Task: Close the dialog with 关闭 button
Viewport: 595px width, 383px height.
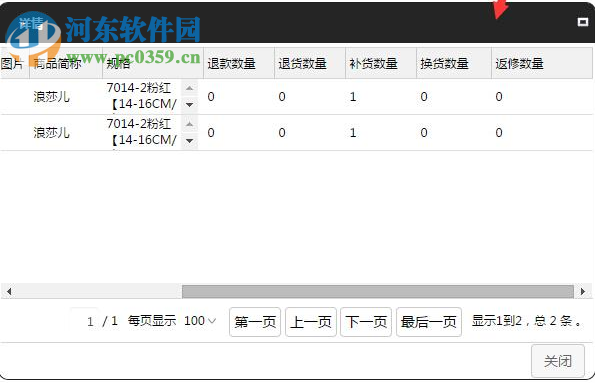Action: coord(558,361)
